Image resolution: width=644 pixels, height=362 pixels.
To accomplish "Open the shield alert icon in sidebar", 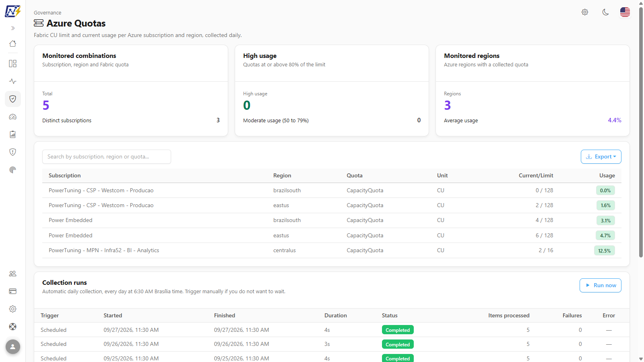I will pyautogui.click(x=13, y=152).
